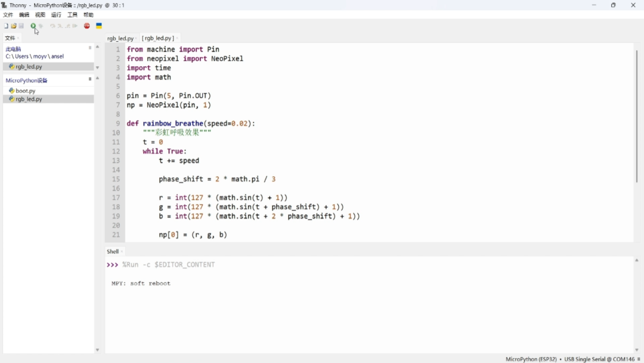Click the Step out debug icon

coord(67,26)
